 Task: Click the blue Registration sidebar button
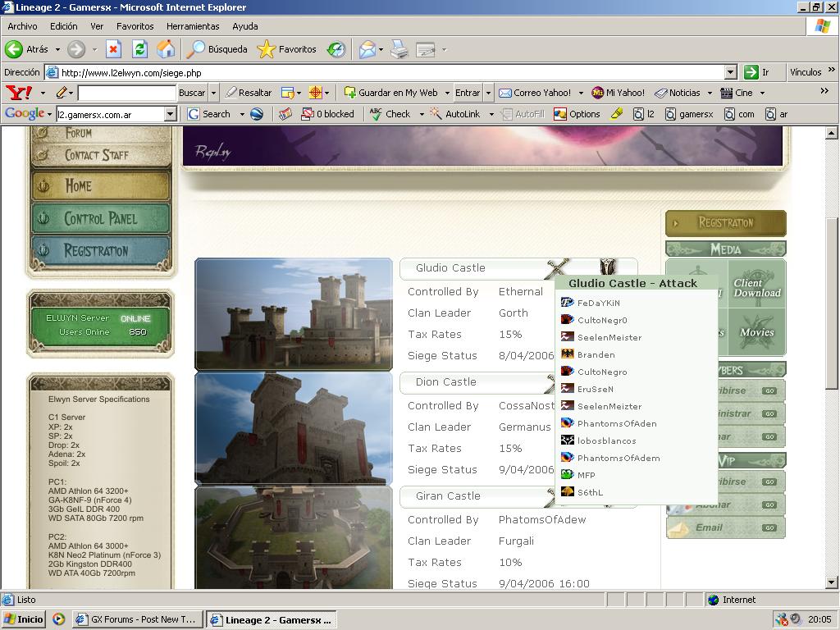[x=101, y=250]
